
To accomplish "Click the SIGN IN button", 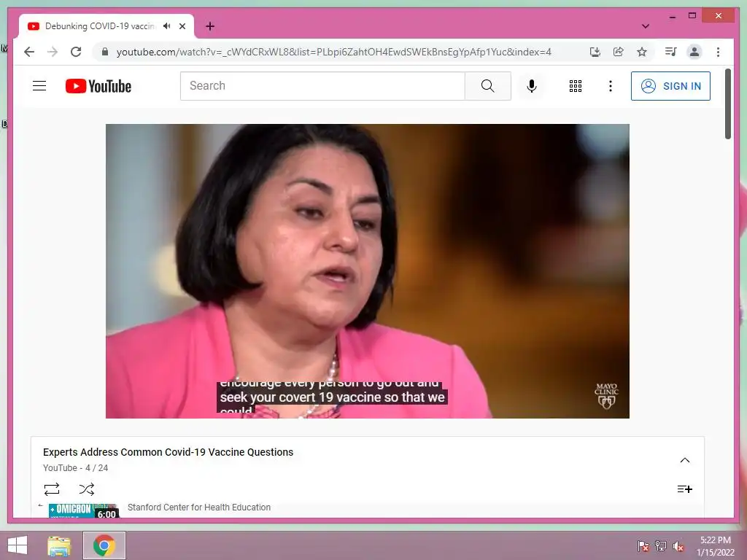I will (670, 86).
